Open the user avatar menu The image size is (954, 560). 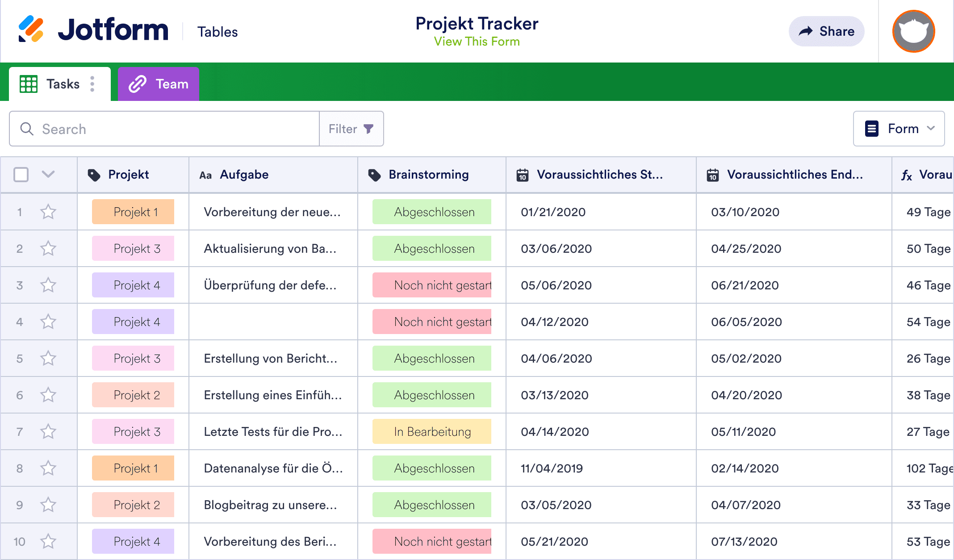click(x=913, y=31)
